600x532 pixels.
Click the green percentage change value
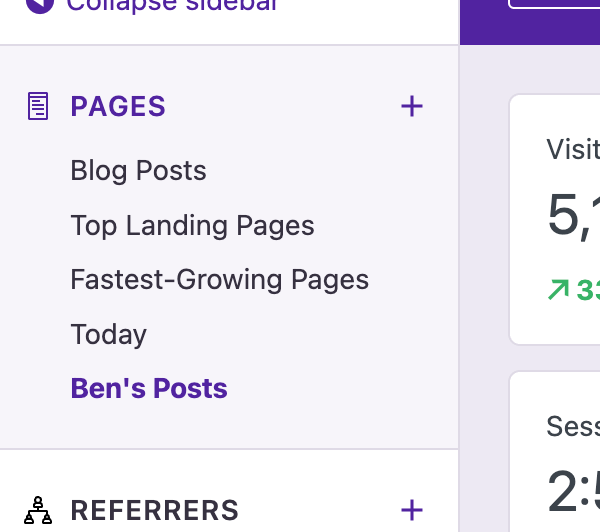pos(588,291)
